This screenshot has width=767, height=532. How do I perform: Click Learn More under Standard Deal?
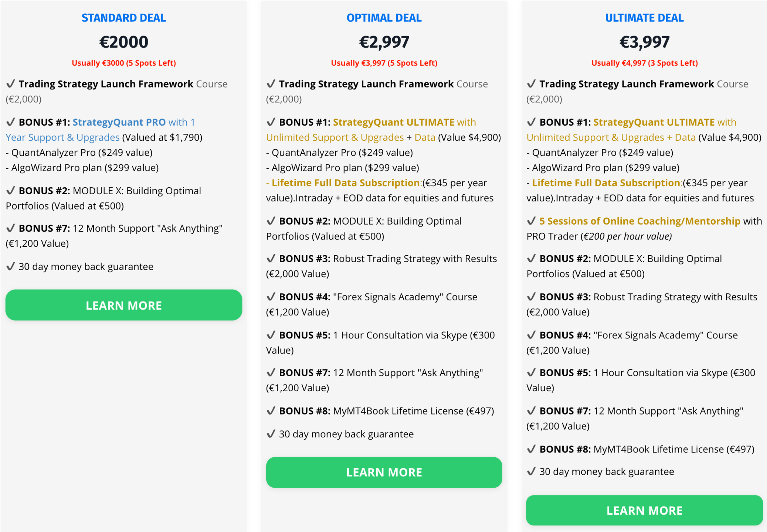(123, 305)
